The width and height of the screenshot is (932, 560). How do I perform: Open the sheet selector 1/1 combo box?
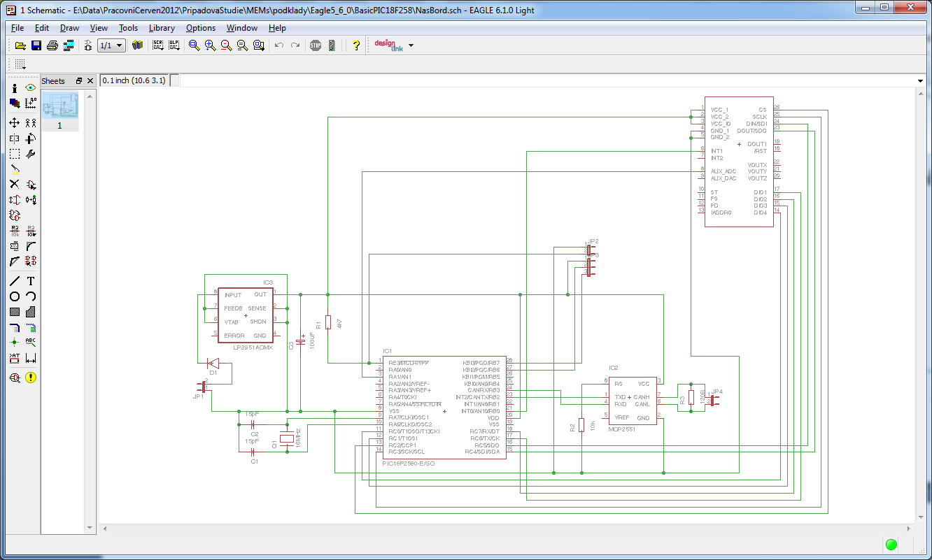(111, 45)
